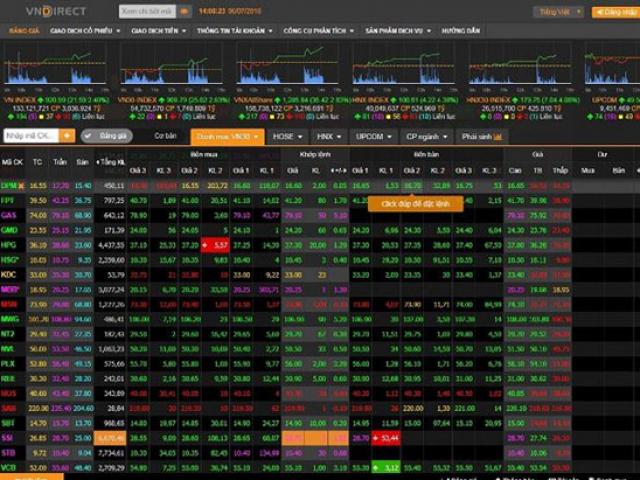The height and width of the screenshot is (480, 640).
Task: Open the Danh mục VN30 dropdown
Action: coord(227,137)
